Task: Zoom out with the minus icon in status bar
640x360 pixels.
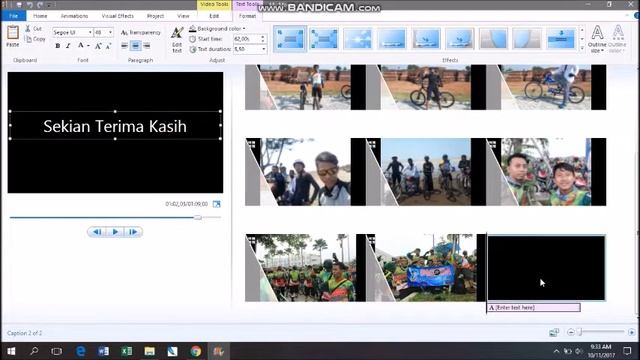Action: (571, 332)
